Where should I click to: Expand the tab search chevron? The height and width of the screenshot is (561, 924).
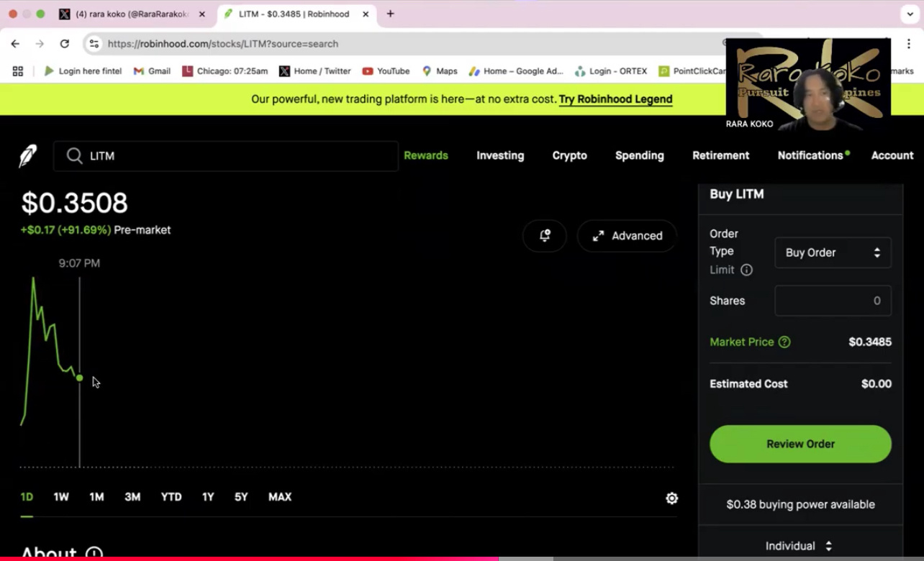coord(910,14)
